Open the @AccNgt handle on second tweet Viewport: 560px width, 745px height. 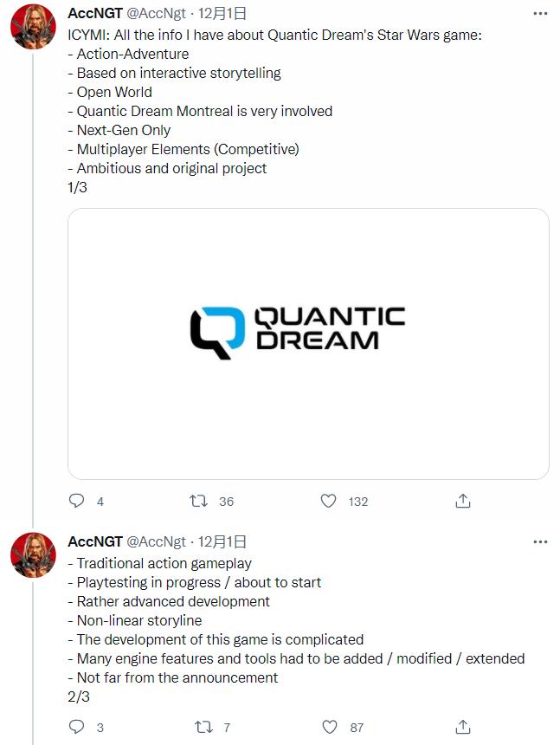coord(157,541)
